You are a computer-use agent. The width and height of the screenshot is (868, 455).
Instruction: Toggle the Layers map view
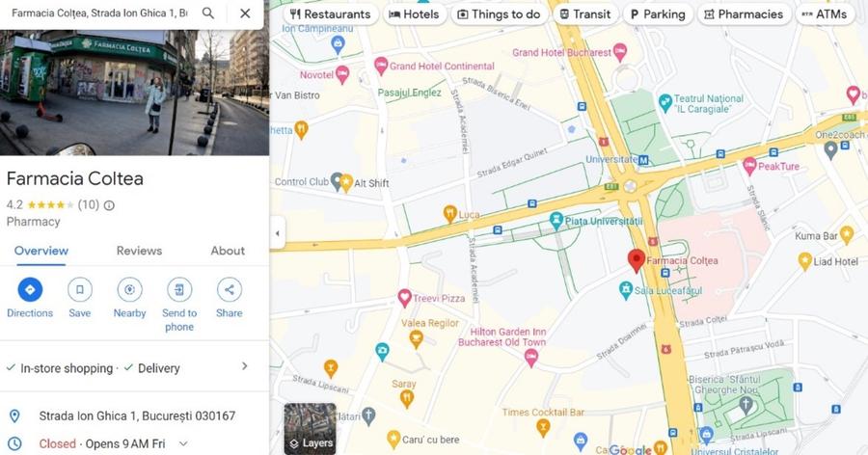[x=310, y=428]
